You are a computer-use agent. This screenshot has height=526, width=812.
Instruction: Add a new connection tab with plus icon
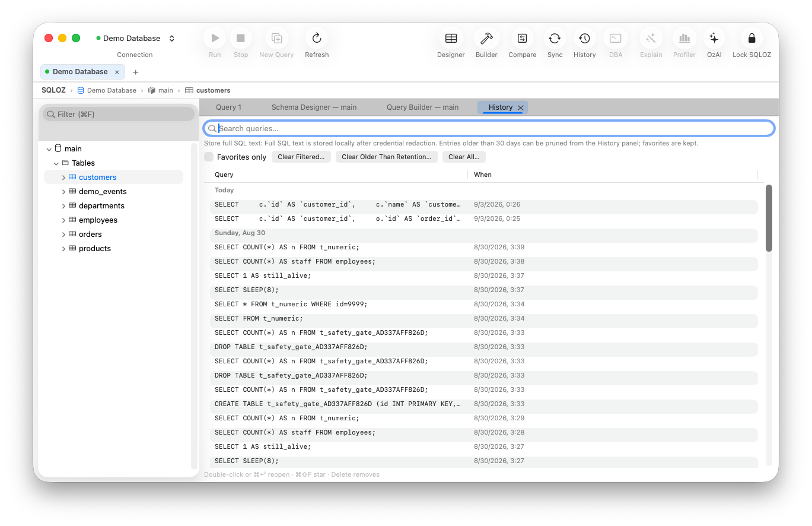(x=135, y=72)
